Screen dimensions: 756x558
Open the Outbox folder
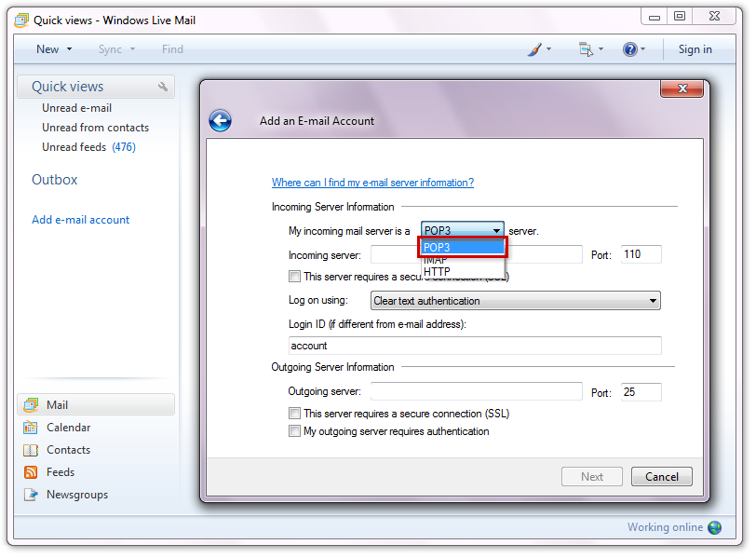55,180
